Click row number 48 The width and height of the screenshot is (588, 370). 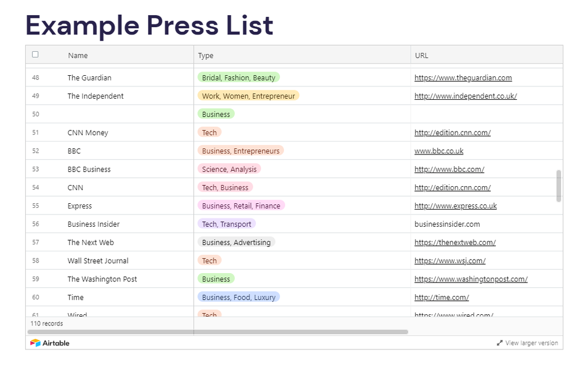[36, 78]
